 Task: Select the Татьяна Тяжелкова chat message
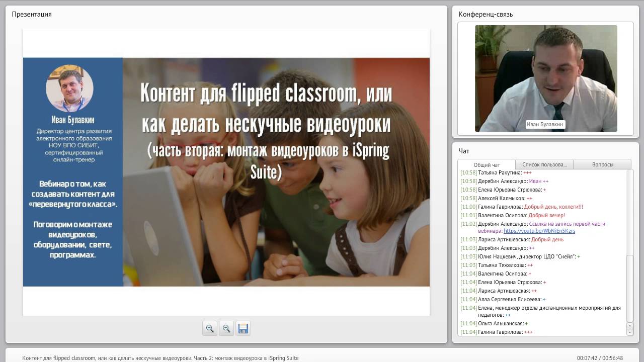click(497, 265)
